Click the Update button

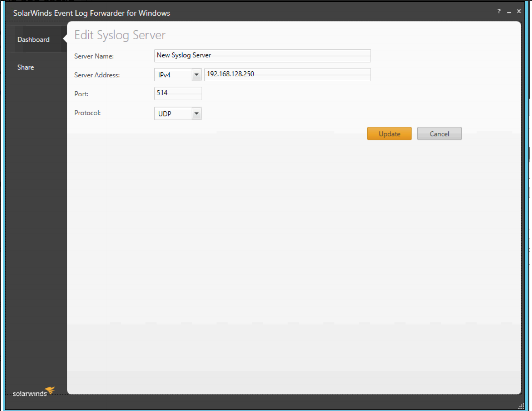pyautogui.click(x=389, y=133)
